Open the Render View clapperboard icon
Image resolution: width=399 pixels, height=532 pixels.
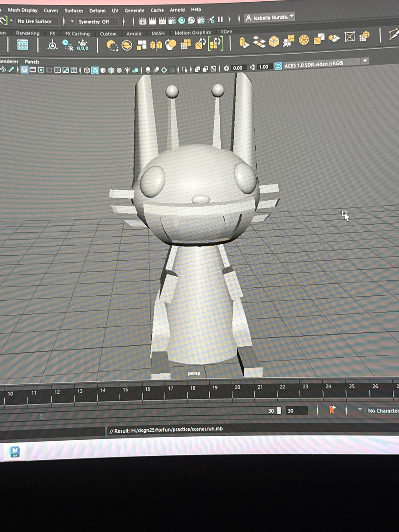click(x=143, y=21)
